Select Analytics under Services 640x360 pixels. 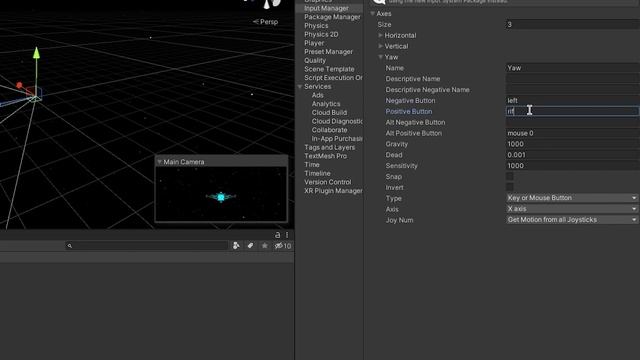pyautogui.click(x=326, y=104)
